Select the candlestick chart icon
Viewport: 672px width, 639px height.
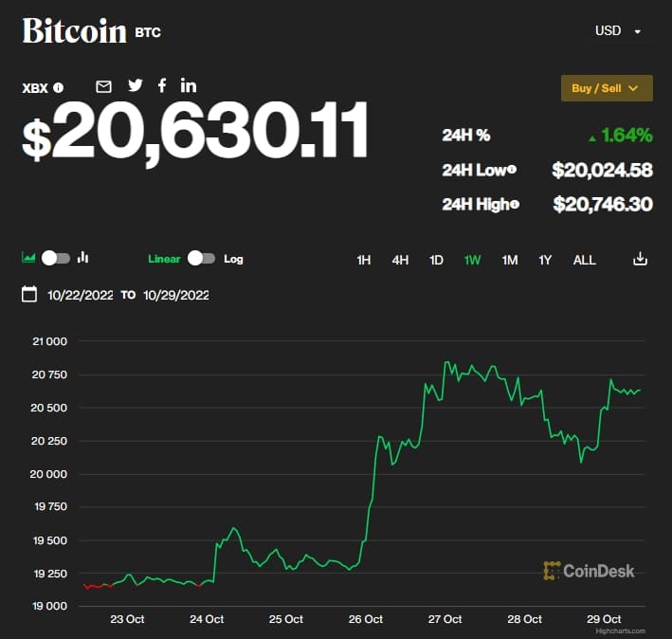coord(82,258)
